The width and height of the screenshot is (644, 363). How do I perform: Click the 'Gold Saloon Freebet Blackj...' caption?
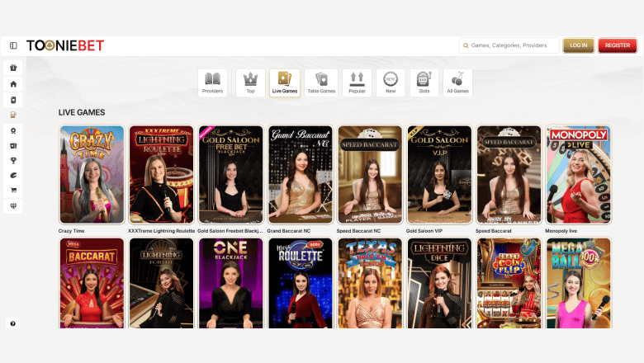[230, 231]
